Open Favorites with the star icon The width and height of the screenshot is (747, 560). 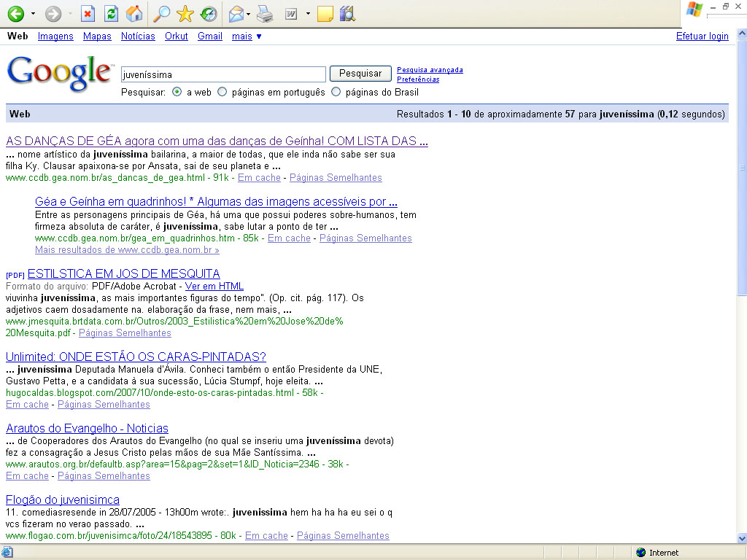click(x=185, y=13)
